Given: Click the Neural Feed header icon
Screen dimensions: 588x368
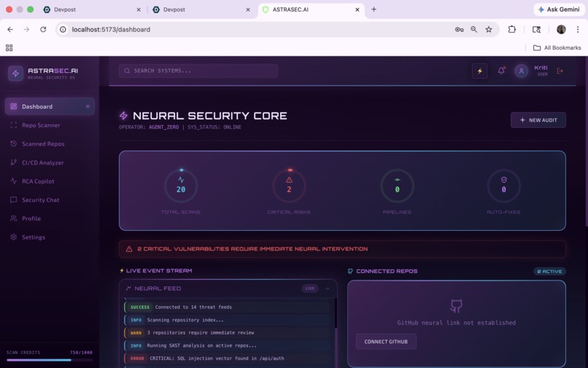Looking at the screenshot, I should click(128, 288).
